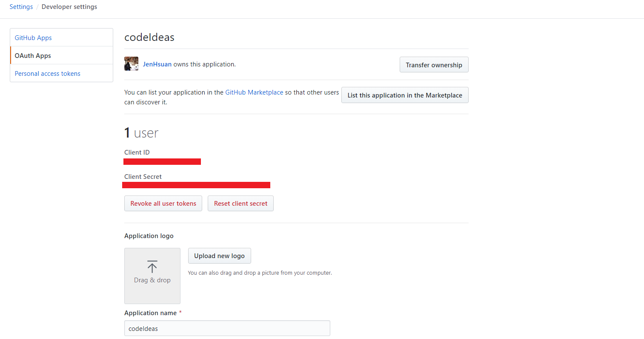This screenshot has width=644, height=339.
Task: Click the 1 user count heading
Action: (x=141, y=132)
